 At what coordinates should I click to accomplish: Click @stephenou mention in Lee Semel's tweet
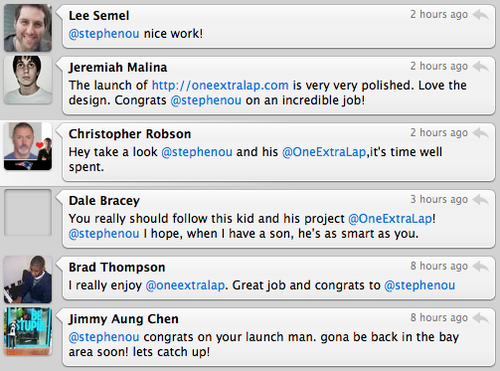coord(104,34)
